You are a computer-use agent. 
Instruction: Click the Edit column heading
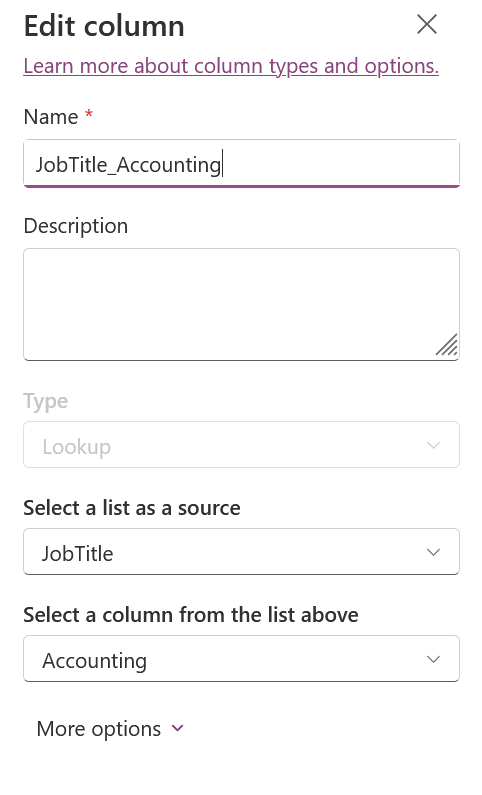tap(104, 26)
